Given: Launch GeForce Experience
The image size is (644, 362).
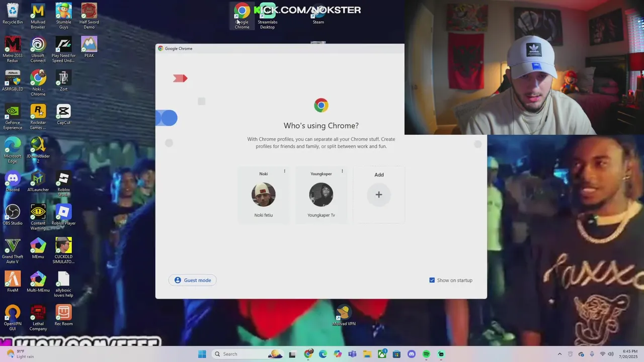Looking at the screenshot, I should click(13, 117).
